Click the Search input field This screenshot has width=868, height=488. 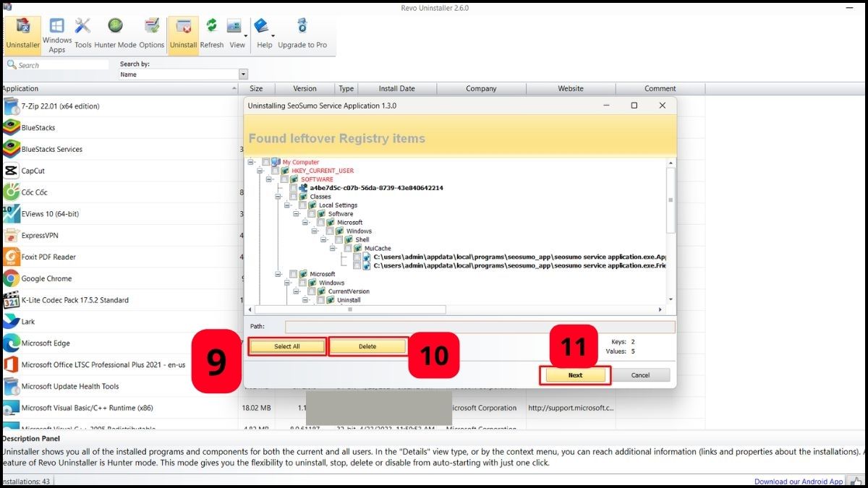pos(63,65)
